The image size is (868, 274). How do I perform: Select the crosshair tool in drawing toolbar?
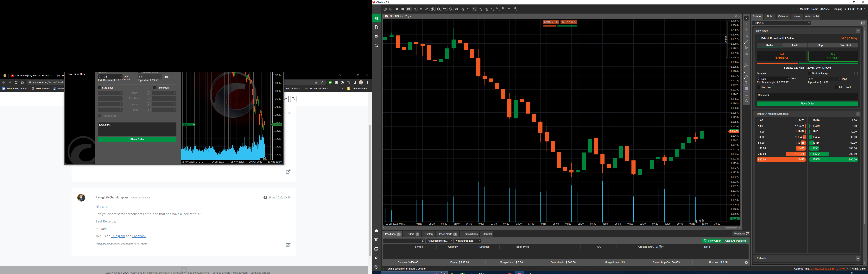tap(746, 24)
